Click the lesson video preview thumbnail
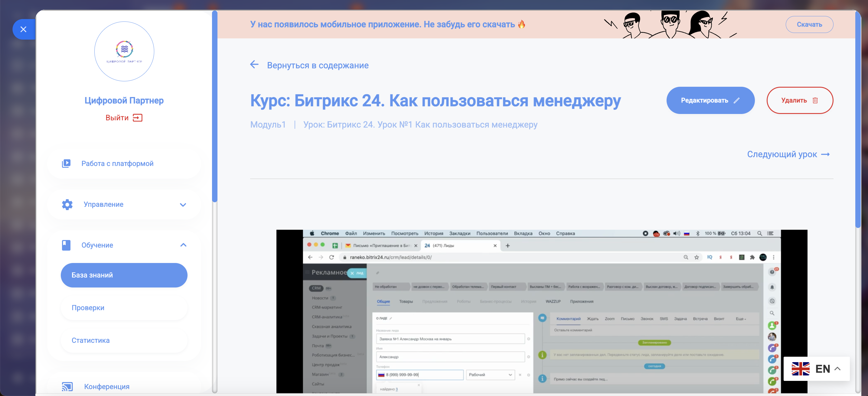868x396 pixels. point(541,311)
